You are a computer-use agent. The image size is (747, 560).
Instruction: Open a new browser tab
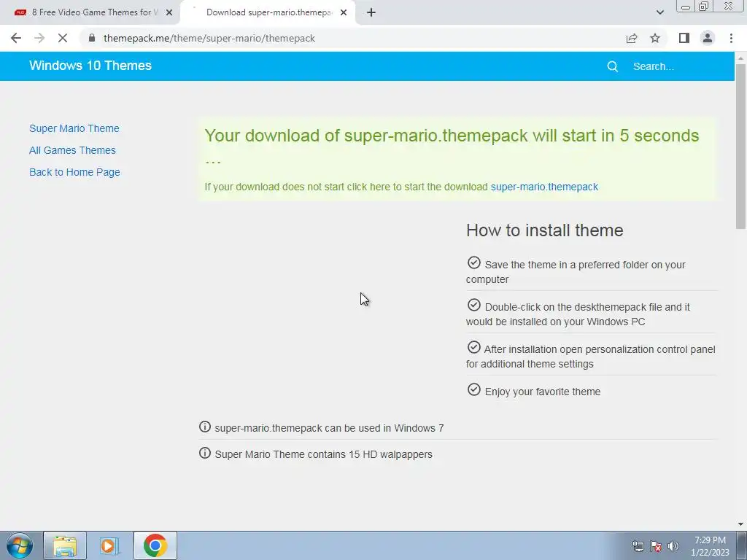pos(371,12)
